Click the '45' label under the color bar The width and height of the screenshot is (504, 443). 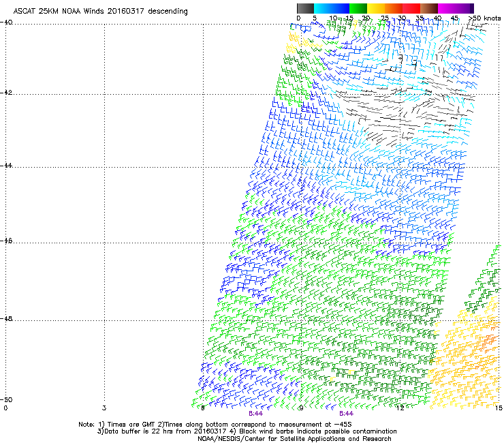[x=454, y=18]
